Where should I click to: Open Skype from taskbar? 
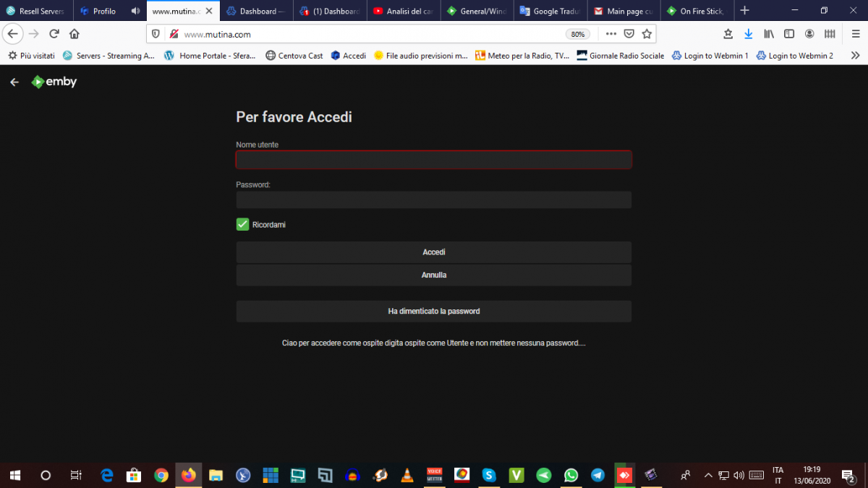[489, 475]
